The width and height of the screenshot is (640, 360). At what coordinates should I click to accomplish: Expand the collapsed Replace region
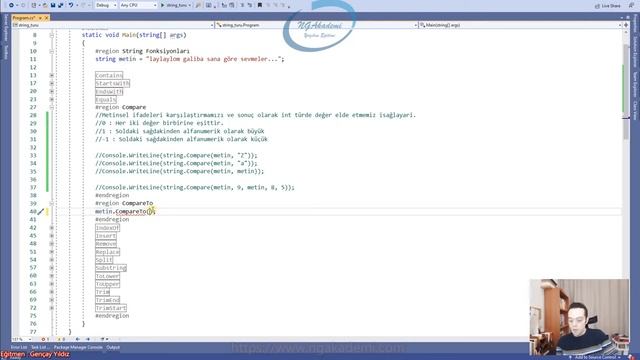51,252
